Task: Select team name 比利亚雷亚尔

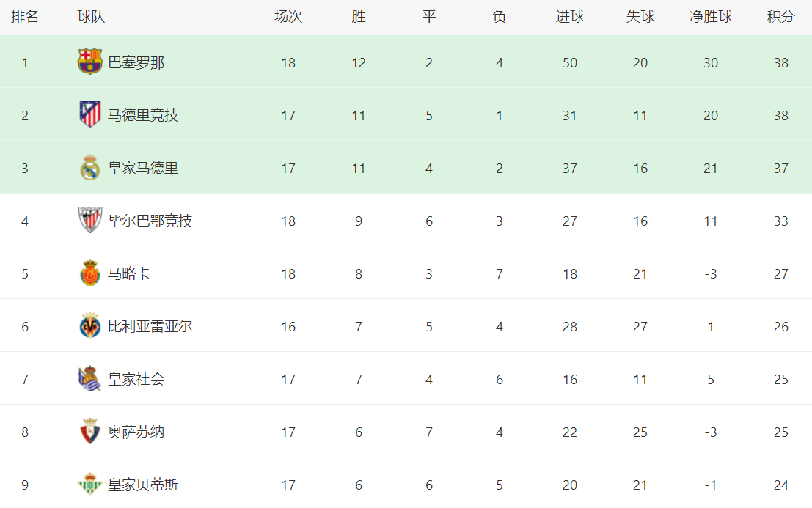Action: [150, 326]
